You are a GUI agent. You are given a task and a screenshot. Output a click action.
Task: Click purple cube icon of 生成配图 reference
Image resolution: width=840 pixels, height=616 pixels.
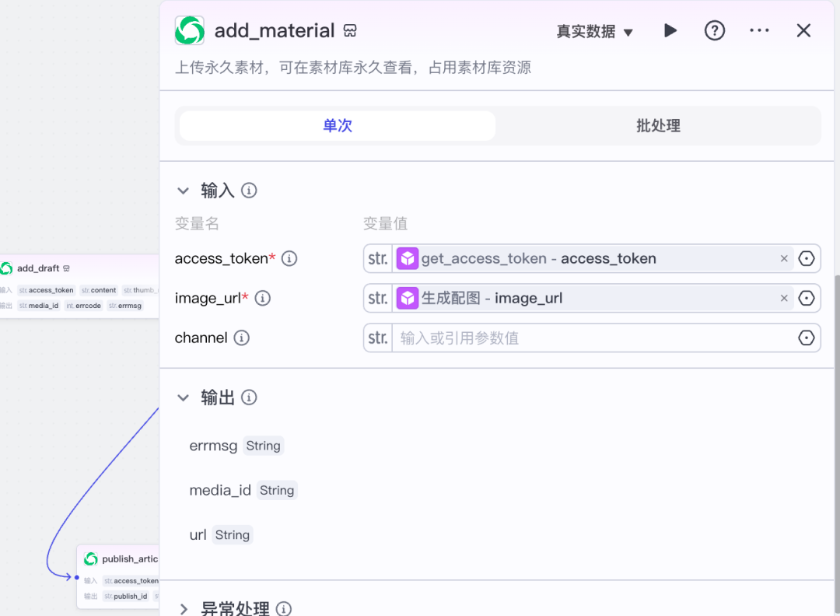[407, 299]
